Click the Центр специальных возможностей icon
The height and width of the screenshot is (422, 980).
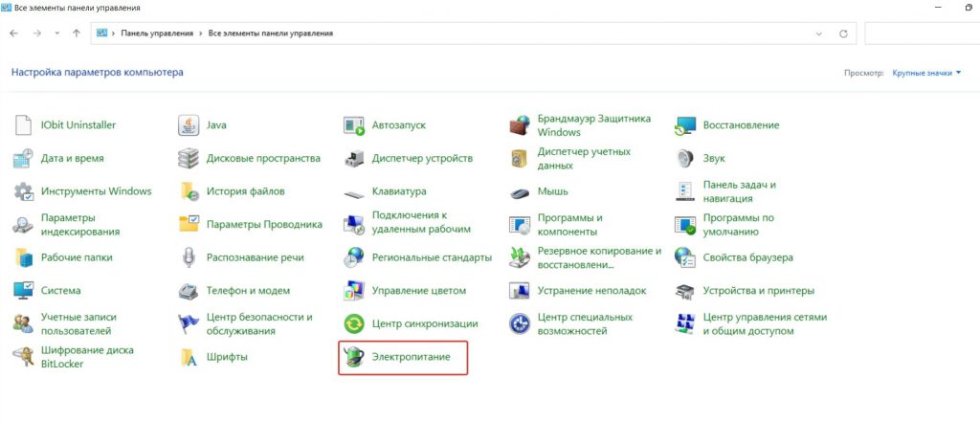[520, 323]
